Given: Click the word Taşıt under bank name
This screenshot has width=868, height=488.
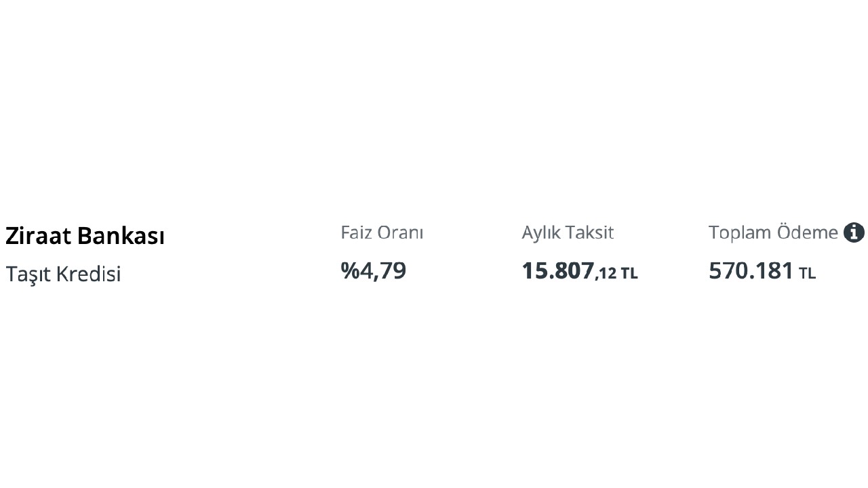Looking at the screenshot, I should 28,274.
